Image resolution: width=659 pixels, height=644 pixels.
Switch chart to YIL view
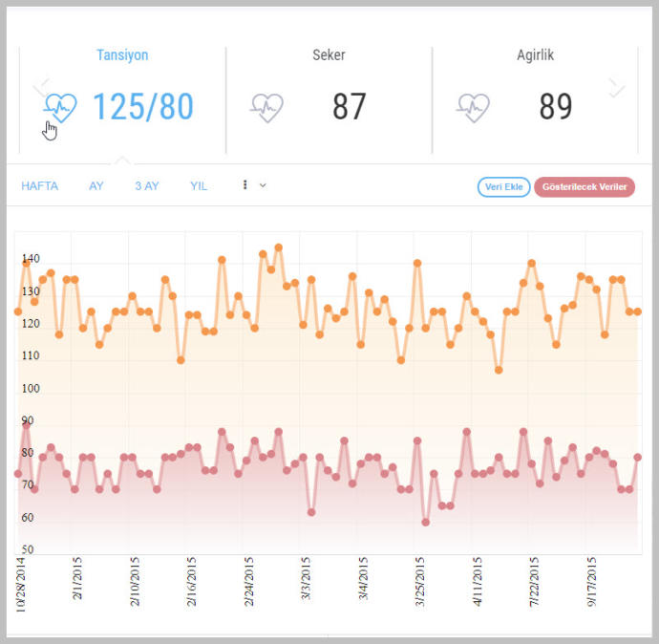click(x=199, y=185)
